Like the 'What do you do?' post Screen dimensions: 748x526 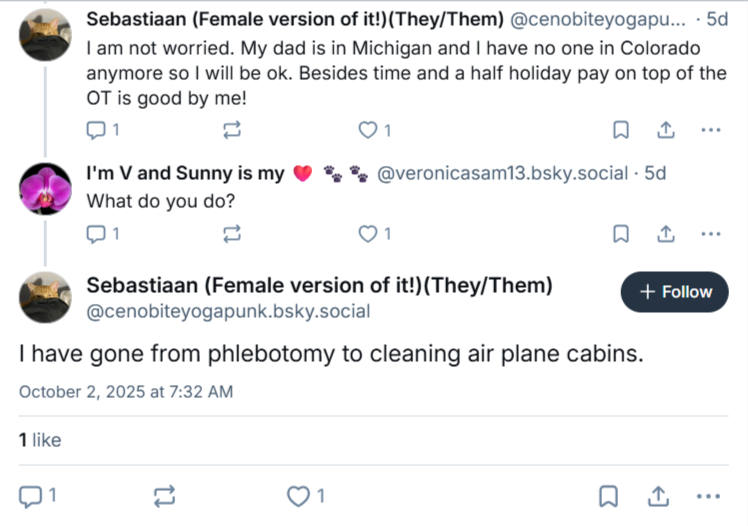click(x=374, y=234)
